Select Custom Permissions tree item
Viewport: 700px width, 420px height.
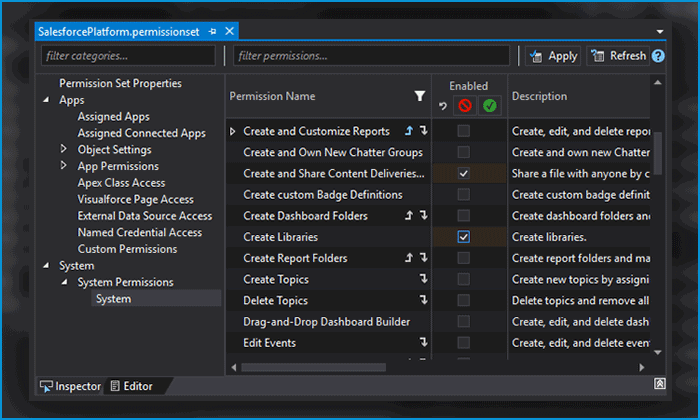tap(127, 249)
